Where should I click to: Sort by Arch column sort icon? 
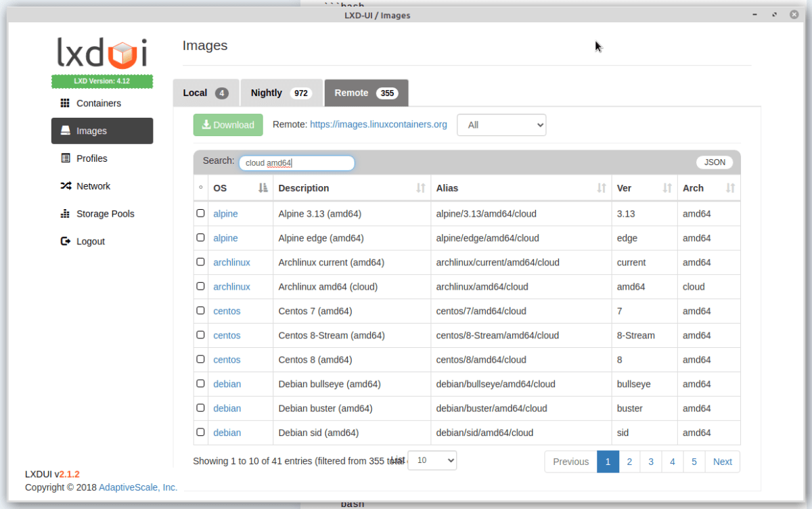click(731, 188)
